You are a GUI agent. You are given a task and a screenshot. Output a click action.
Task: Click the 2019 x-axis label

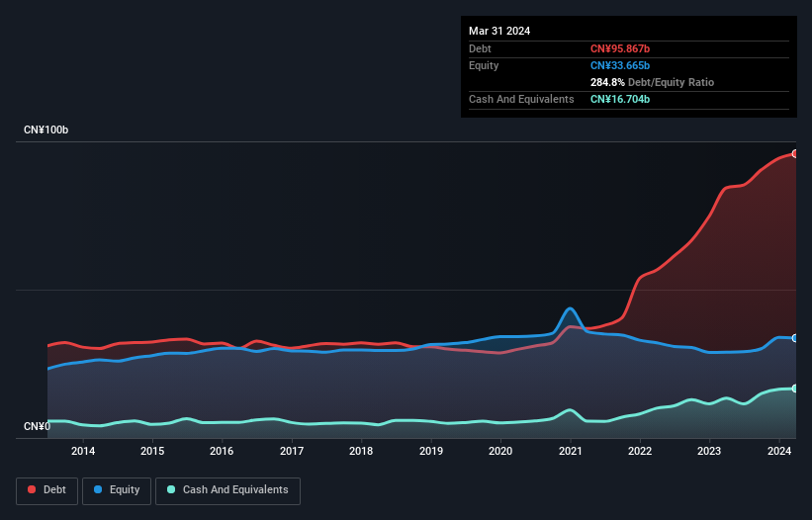431,451
